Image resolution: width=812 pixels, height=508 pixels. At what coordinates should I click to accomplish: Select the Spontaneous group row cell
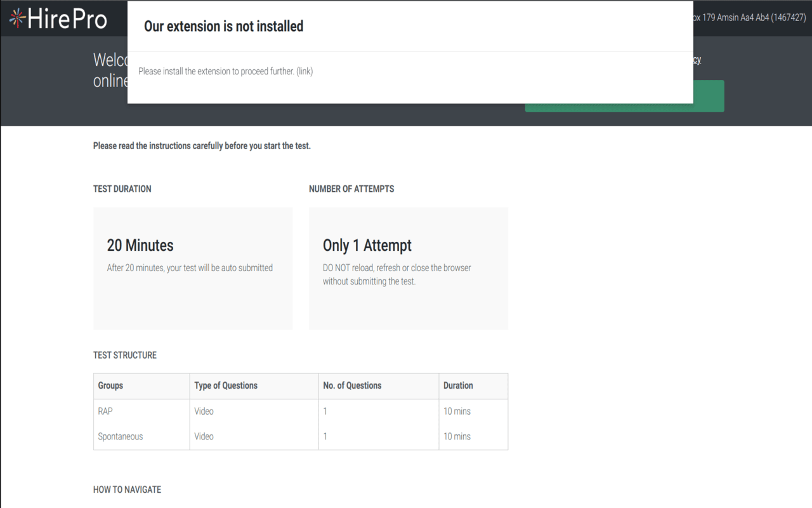[x=121, y=437]
